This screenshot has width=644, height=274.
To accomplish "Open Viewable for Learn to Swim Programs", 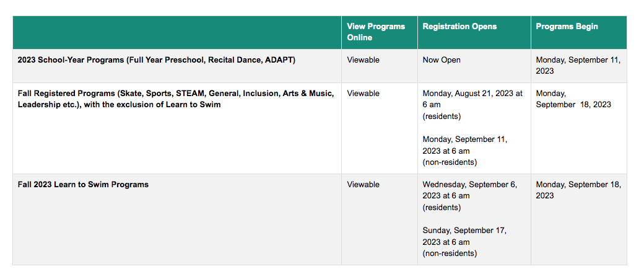I will (x=363, y=185).
